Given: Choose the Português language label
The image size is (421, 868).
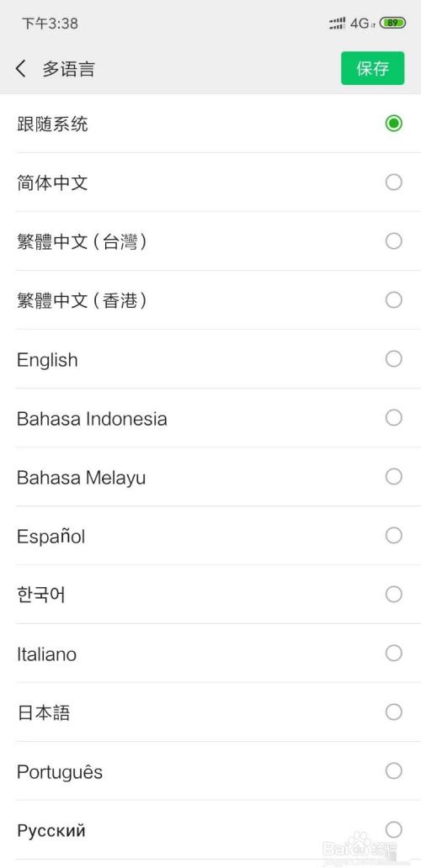Looking at the screenshot, I should tap(60, 771).
